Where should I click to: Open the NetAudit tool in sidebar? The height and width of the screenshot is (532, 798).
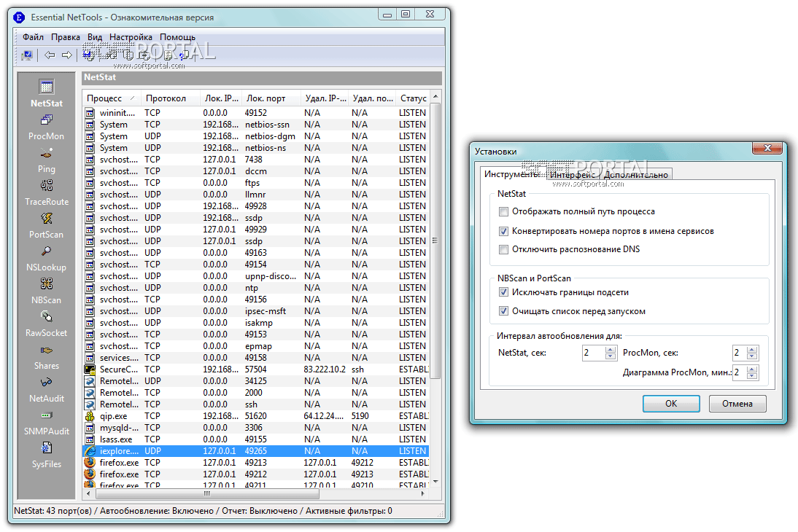pos(46,390)
